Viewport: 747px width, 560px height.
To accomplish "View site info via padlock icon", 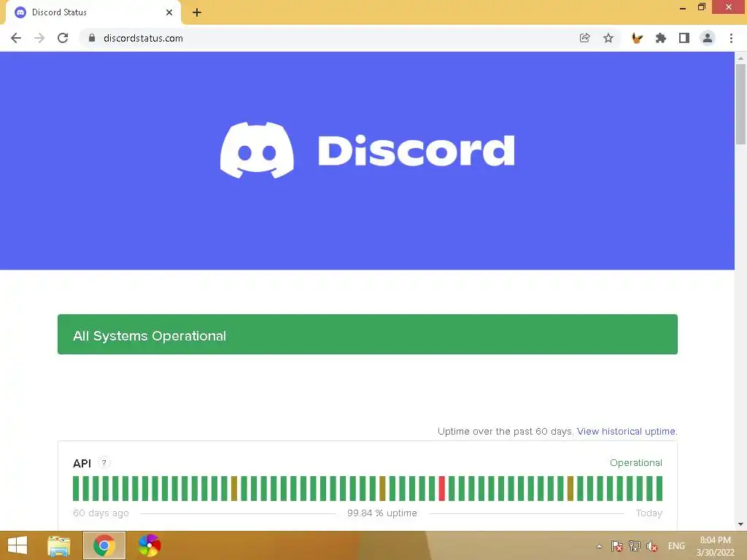I will pos(92,38).
